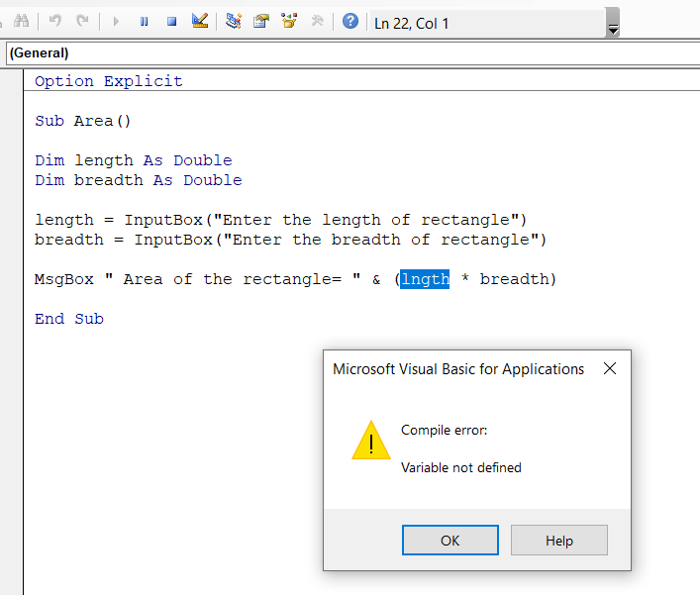This screenshot has height=595, width=700.
Task: Open Visual Basic Help question icon
Action: point(350,21)
